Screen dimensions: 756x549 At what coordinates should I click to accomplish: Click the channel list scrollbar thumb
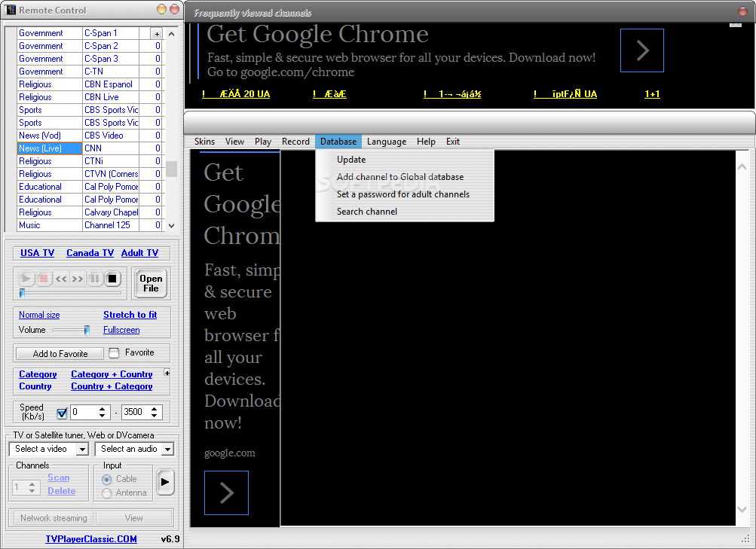pyautogui.click(x=171, y=169)
